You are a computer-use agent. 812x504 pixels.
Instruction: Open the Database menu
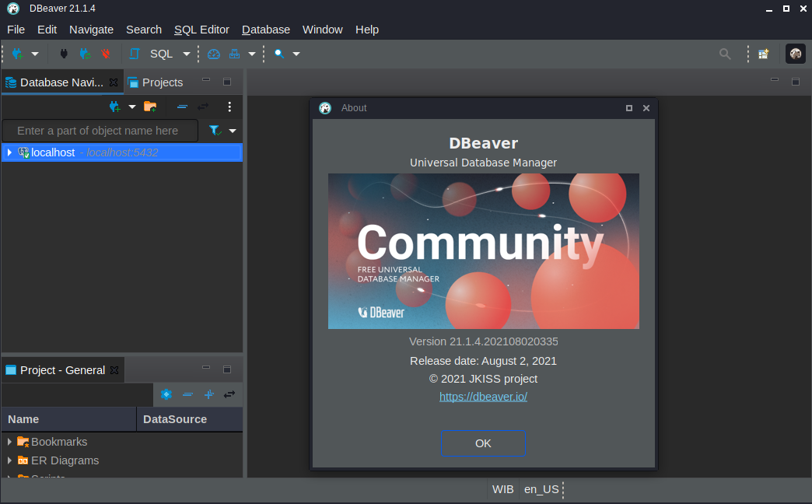tap(265, 30)
